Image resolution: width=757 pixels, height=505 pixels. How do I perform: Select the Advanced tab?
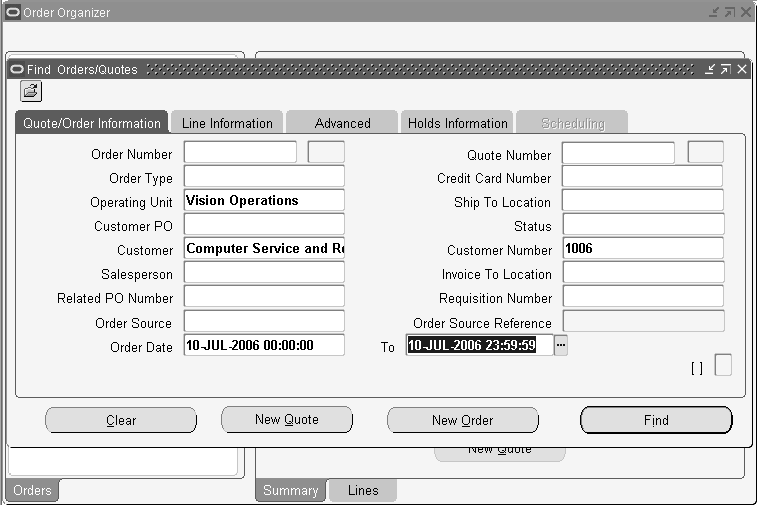[x=342, y=123]
